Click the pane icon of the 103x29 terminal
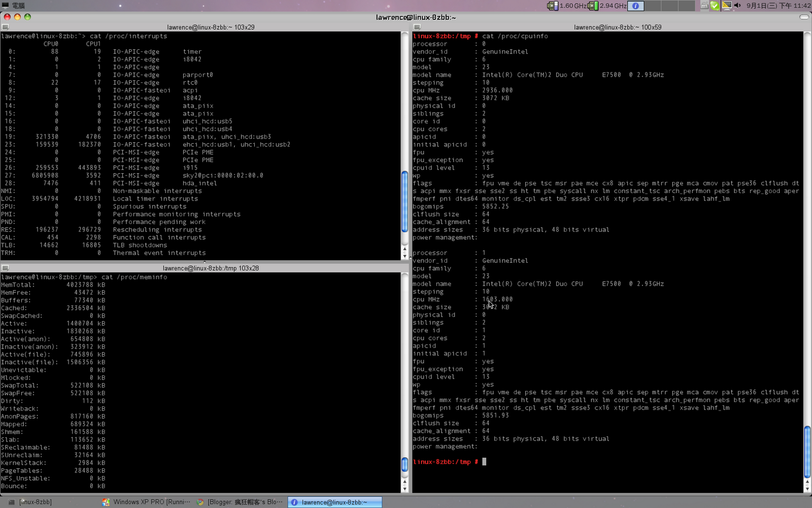Screen dimensions: 812x508 [5, 27]
